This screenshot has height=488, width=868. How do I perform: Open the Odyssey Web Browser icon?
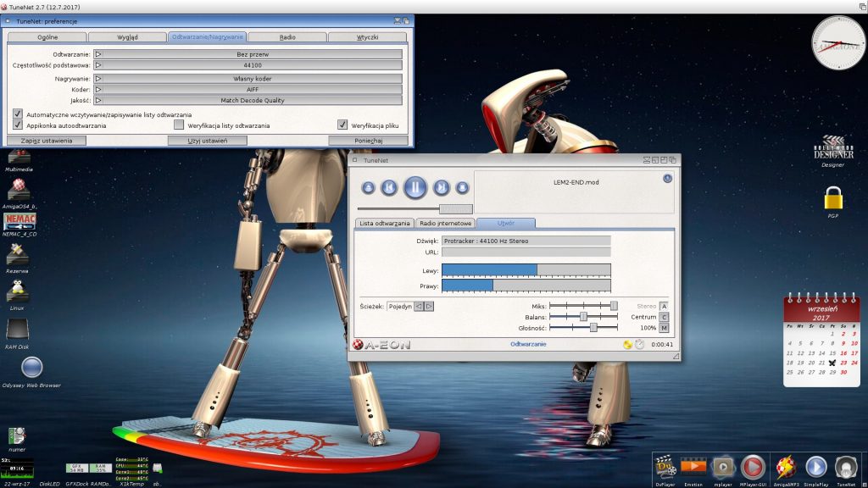point(31,368)
